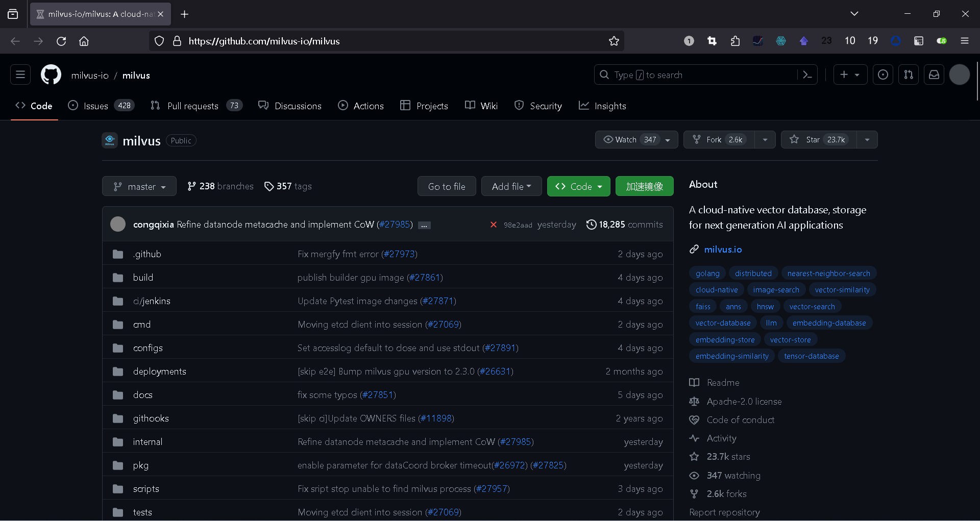Click the Firefox View icon
The width and height of the screenshot is (980, 521).
point(13,14)
